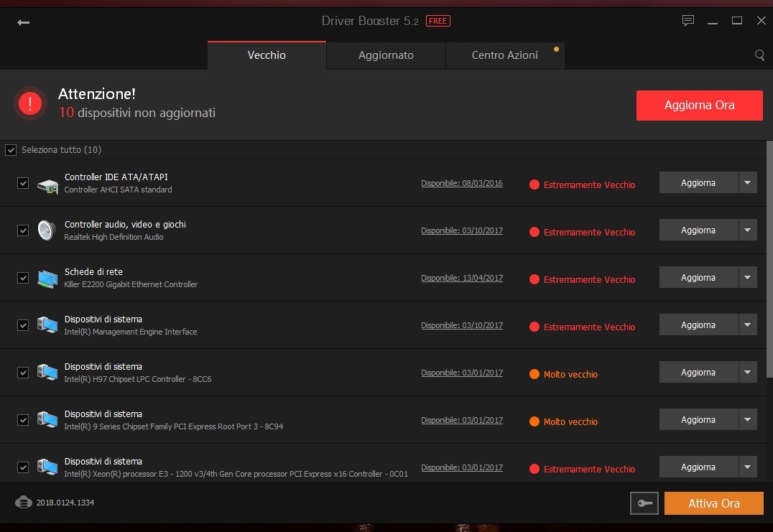Click the back arrow icon
This screenshot has height=532, width=773.
pos(24,22)
